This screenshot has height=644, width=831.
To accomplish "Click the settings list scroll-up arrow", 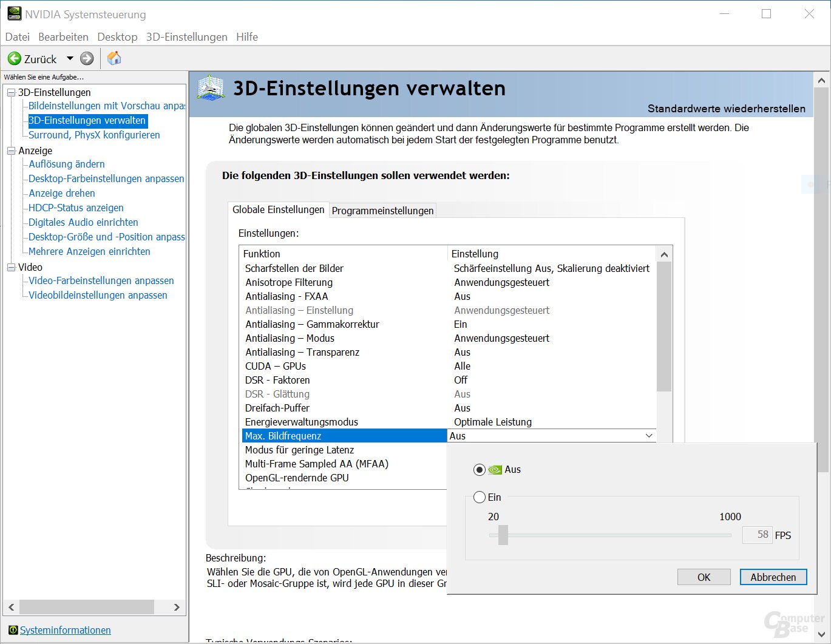I will click(664, 254).
